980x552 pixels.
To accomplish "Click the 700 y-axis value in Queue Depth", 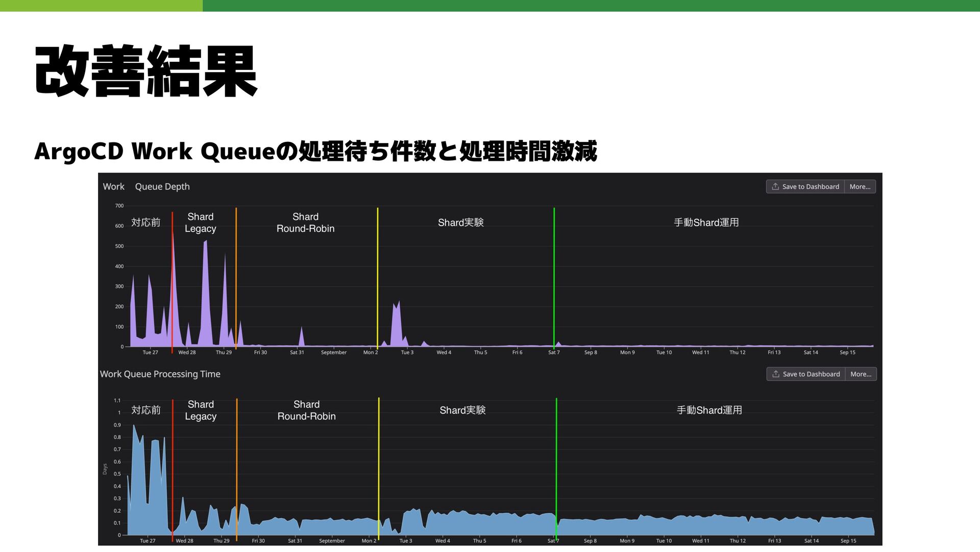I will click(x=119, y=206).
